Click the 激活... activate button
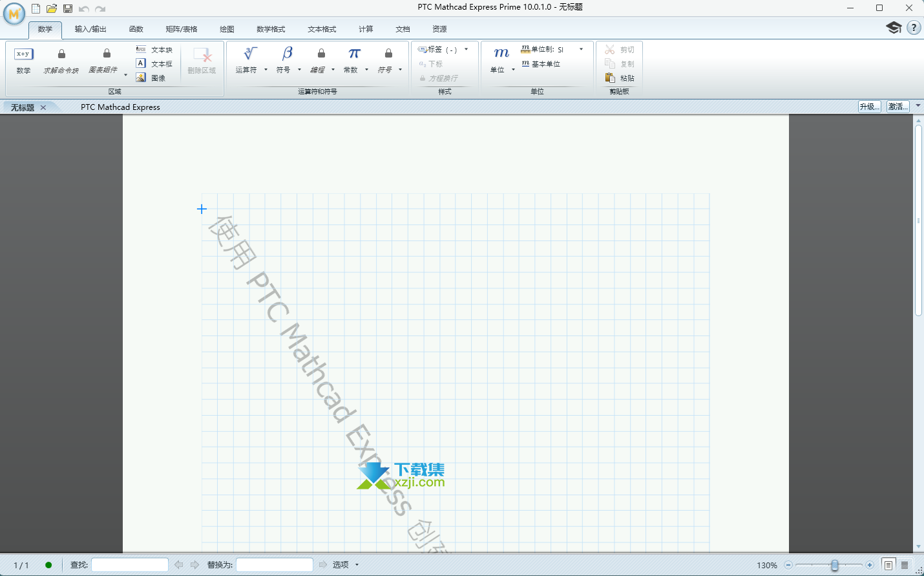 898,107
